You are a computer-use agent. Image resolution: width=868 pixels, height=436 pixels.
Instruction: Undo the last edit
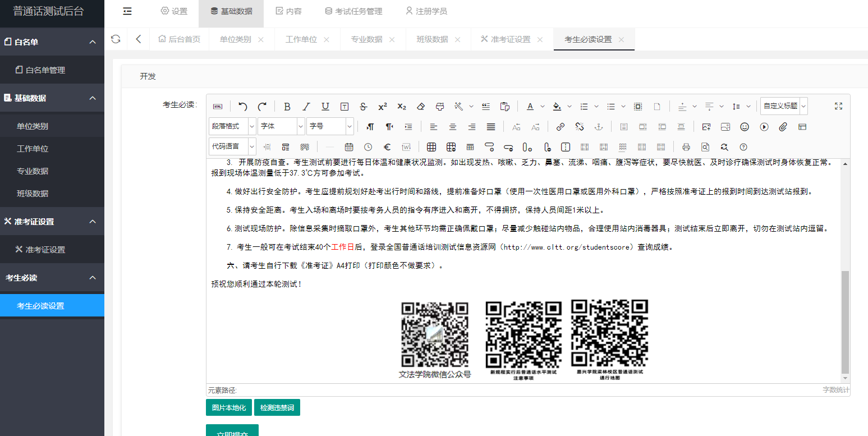(243, 107)
